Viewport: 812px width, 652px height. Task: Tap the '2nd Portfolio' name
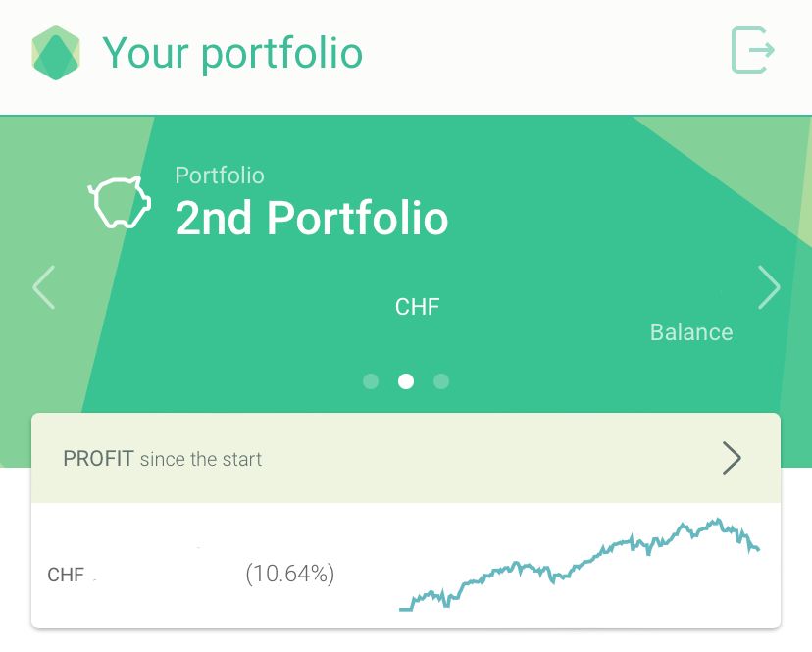coord(312,218)
